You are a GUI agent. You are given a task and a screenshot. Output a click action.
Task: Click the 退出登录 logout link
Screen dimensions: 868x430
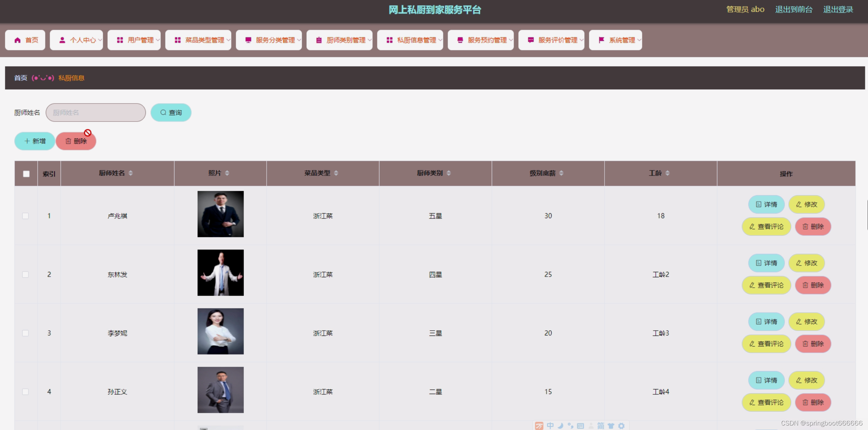(x=838, y=10)
